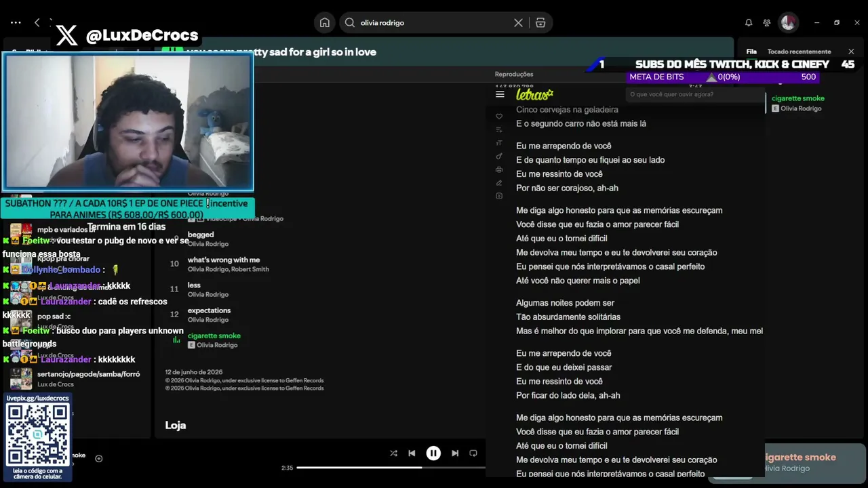Open the text size icon in Letras
The height and width of the screenshot is (488, 868).
pos(499,142)
